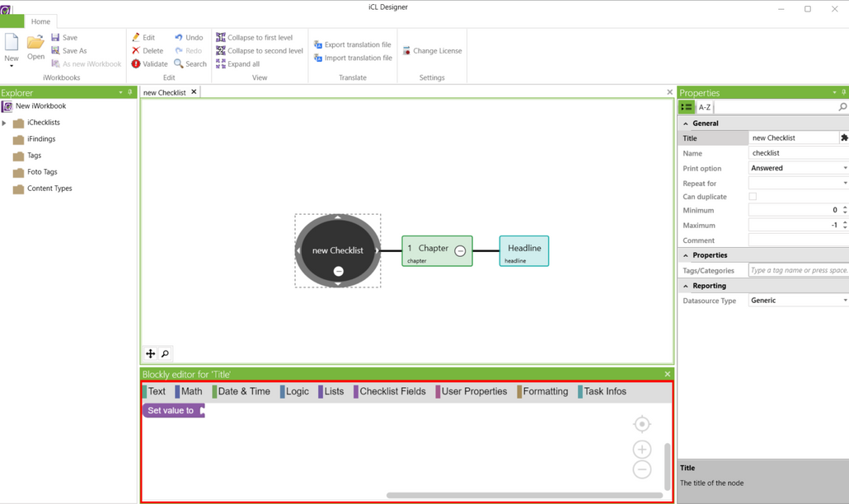Click the Delete button in Edit group
The width and height of the screenshot is (849, 504).
click(x=148, y=51)
